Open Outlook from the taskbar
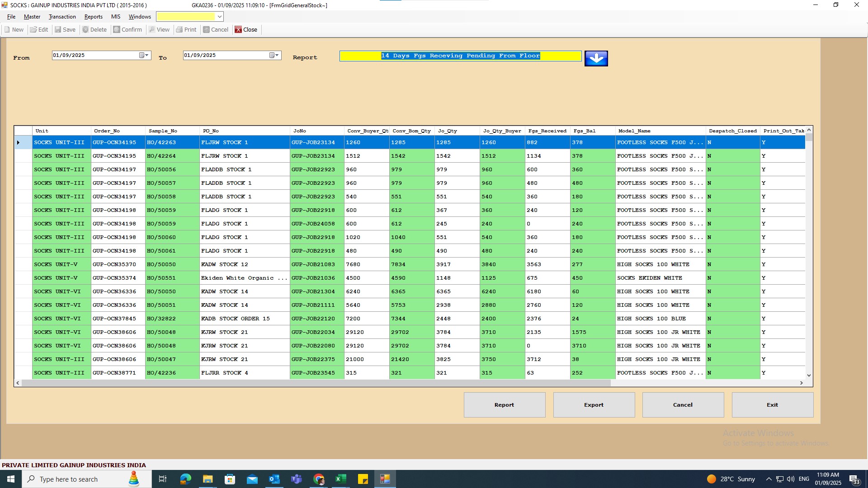 (x=274, y=479)
